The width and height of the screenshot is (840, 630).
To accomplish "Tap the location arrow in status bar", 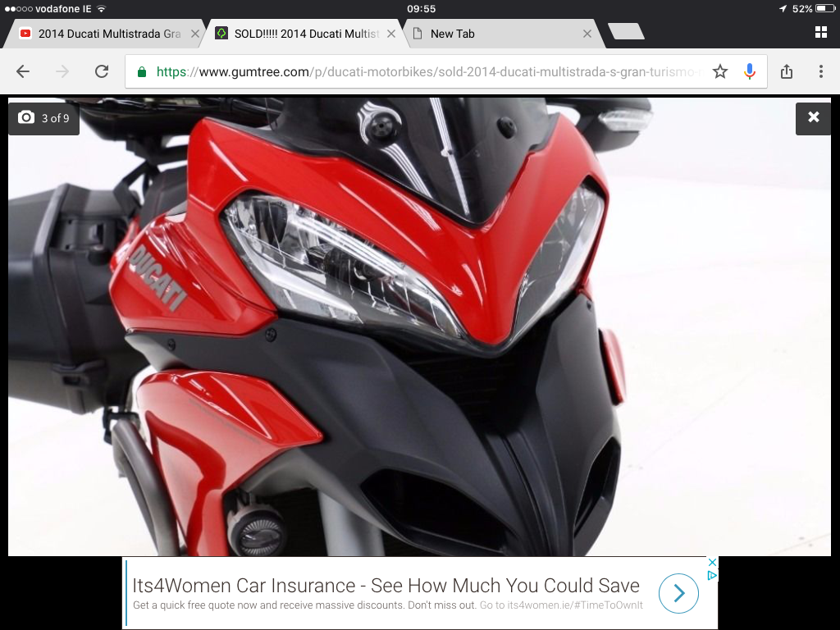I will tap(783, 8).
